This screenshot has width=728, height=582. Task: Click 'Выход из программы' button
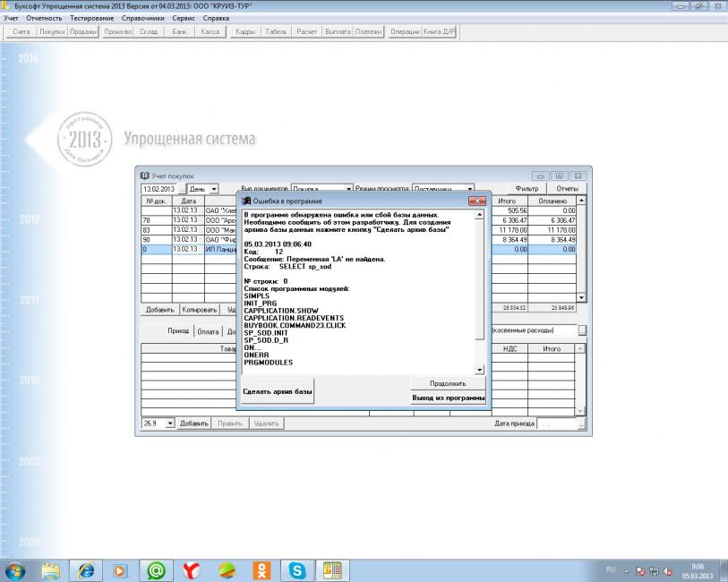coord(448,398)
